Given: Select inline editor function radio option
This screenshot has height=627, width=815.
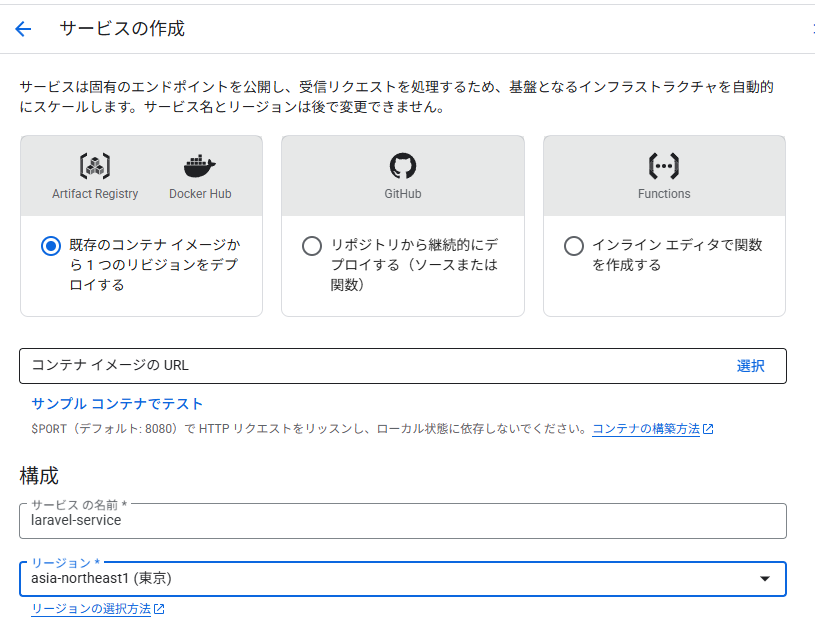Looking at the screenshot, I should 574,246.
